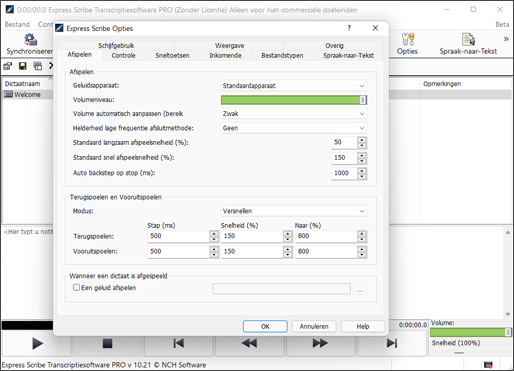Open the Volume automatisch aanpassen dropdown
Viewport: 514px width, 371px height.
coord(294,114)
